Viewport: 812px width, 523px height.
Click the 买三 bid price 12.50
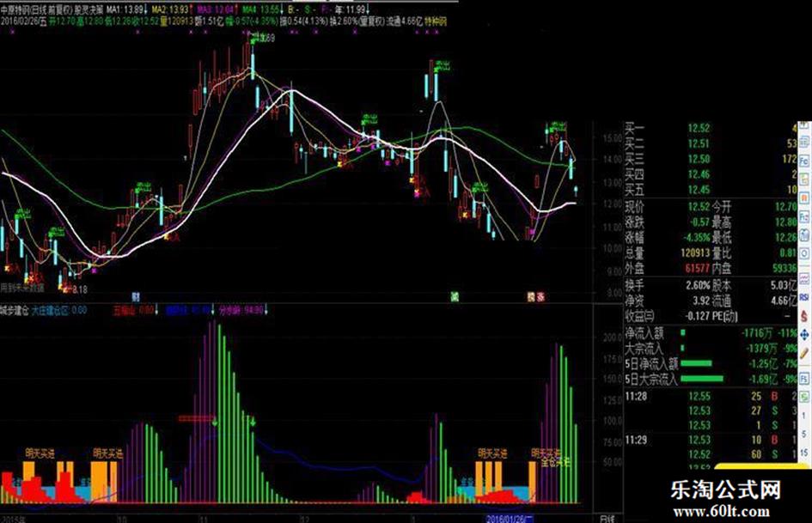699,159
